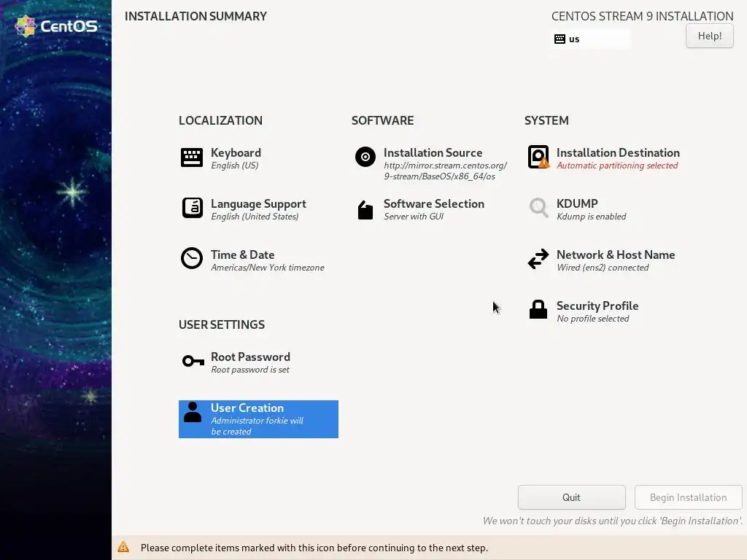Click the Time & Date clock icon

[x=192, y=259]
